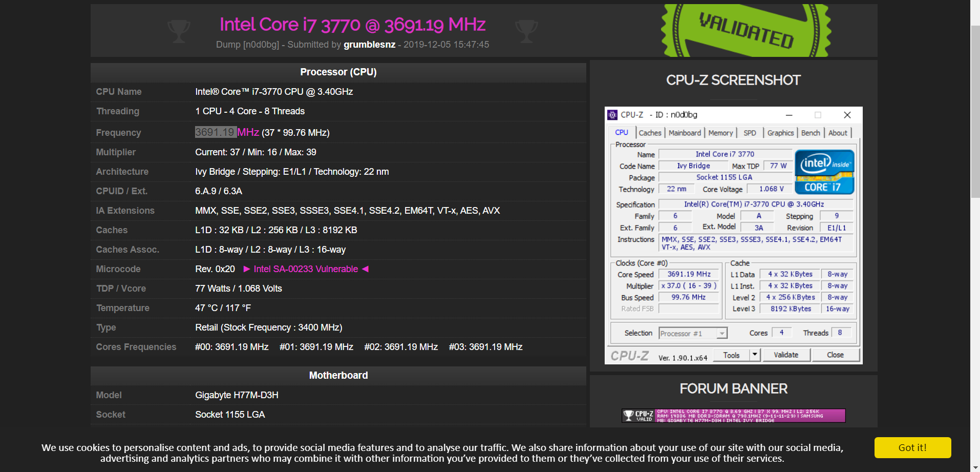980x472 pixels.
Task: Click the Dump [n0d0bg] text
Action: (247, 45)
